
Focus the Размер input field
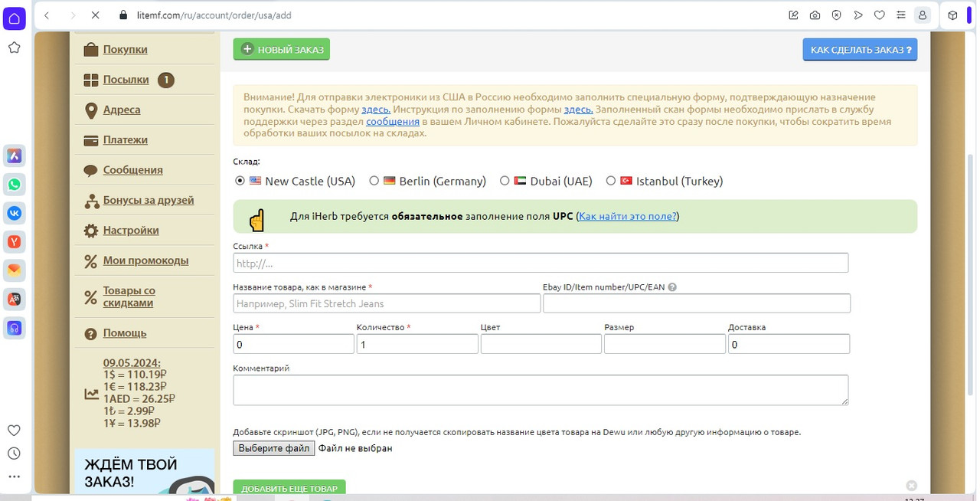click(665, 344)
